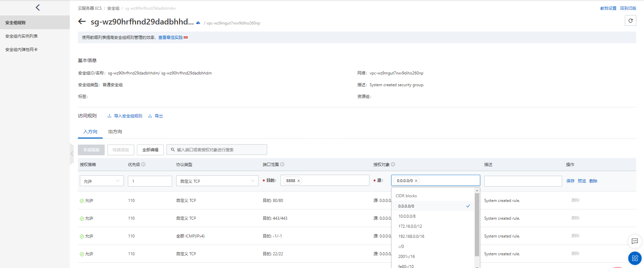Collapse the left sidebar chevron at top
The width and height of the screenshot is (644, 268).
[x=38, y=7]
